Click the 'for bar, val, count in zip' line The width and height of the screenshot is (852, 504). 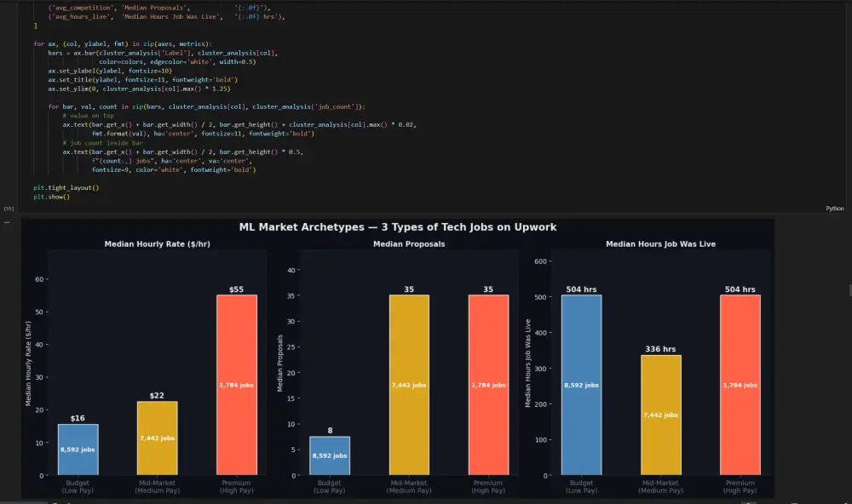tap(206, 107)
